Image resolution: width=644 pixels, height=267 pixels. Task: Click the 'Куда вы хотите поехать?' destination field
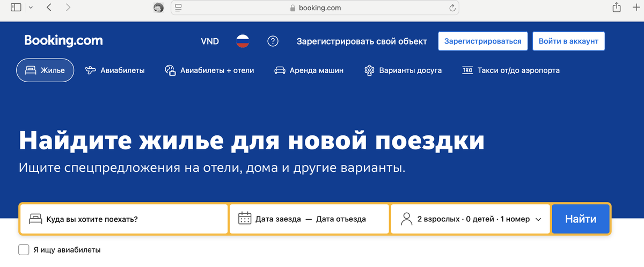(124, 219)
